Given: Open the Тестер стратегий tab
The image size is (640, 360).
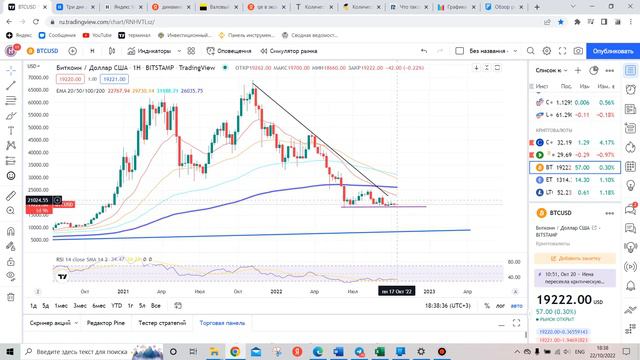Looking at the screenshot, I should click(162, 323).
